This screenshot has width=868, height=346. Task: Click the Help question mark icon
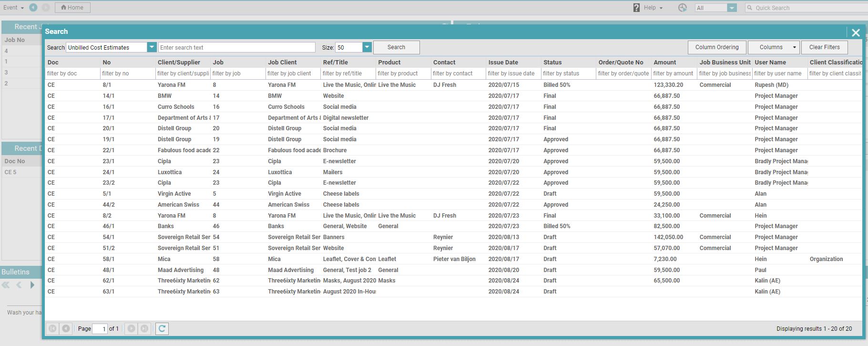[x=636, y=8]
